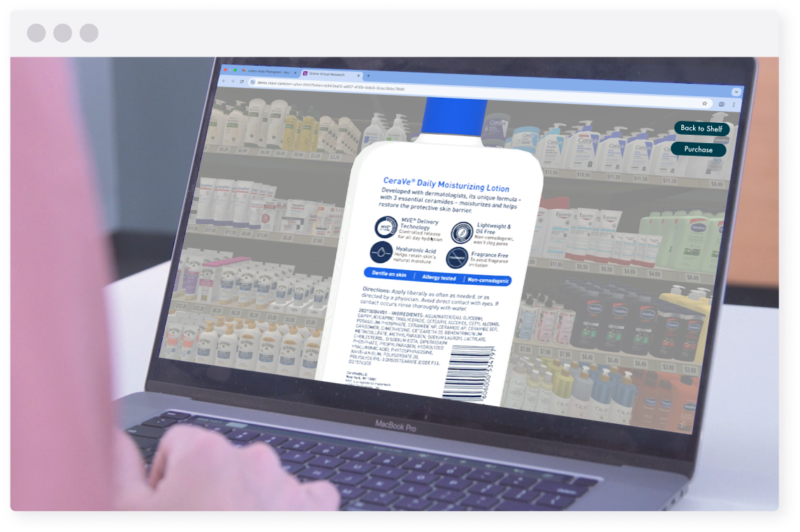The height and width of the screenshot is (532, 800).
Task: Reload the page with the refresh icon
Action: click(242, 82)
